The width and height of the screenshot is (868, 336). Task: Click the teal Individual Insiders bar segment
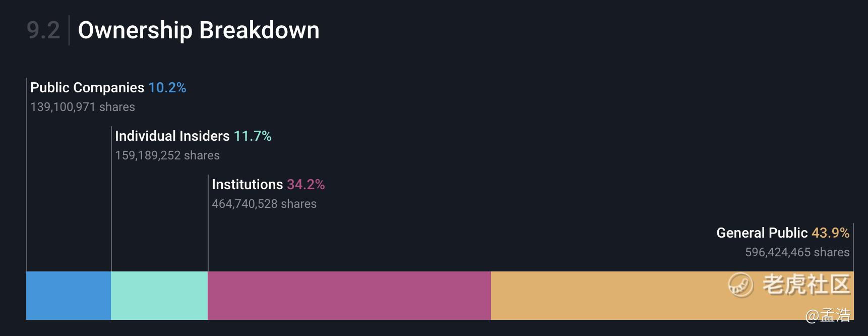(159, 296)
